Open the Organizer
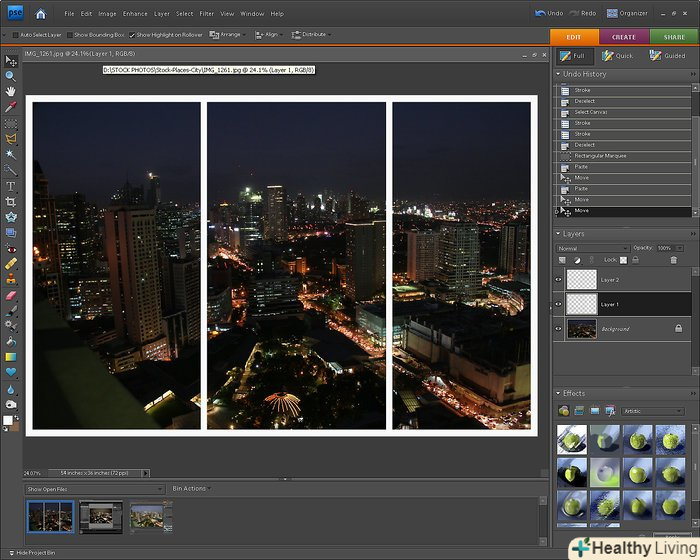Image resolution: width=700 pixels, height=560 pixels. click(x=627, y=14)
